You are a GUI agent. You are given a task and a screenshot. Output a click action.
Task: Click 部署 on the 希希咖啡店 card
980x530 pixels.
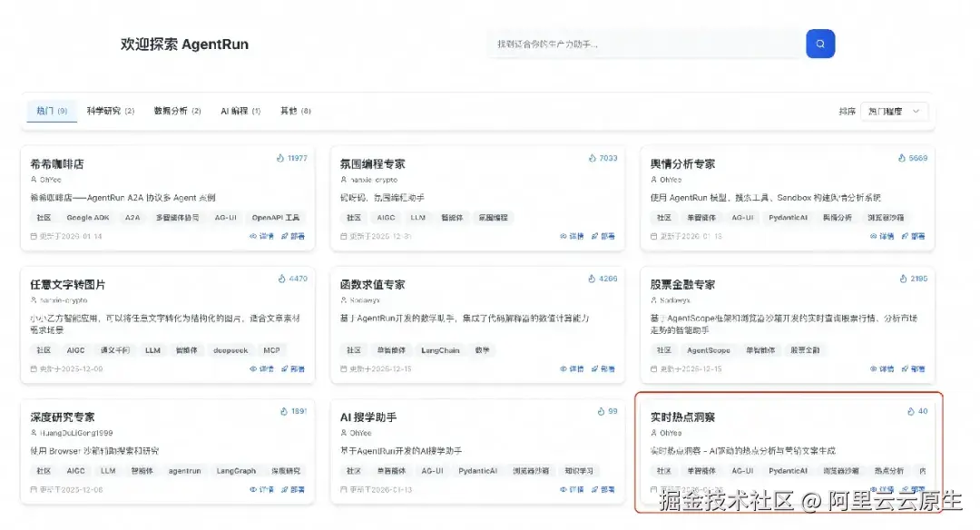[293, 236]
